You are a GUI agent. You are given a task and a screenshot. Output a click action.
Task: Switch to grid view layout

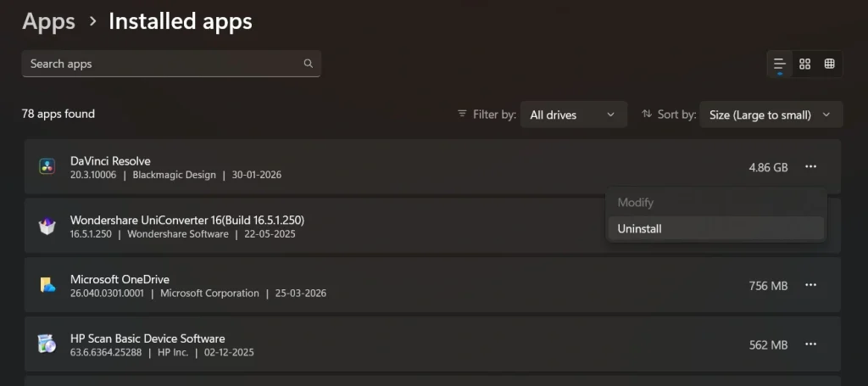[805, 64]
